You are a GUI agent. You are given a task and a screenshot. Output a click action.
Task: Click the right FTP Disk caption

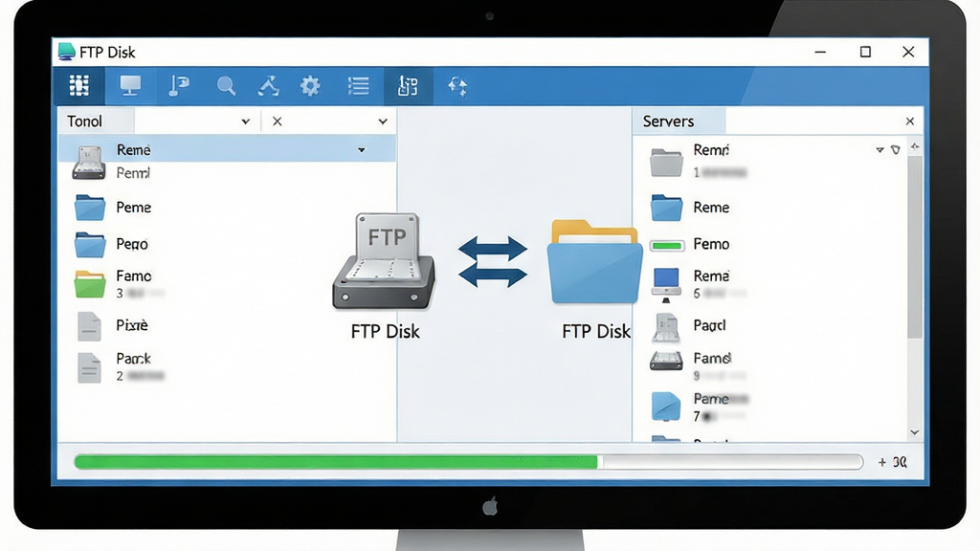point(595,331)
